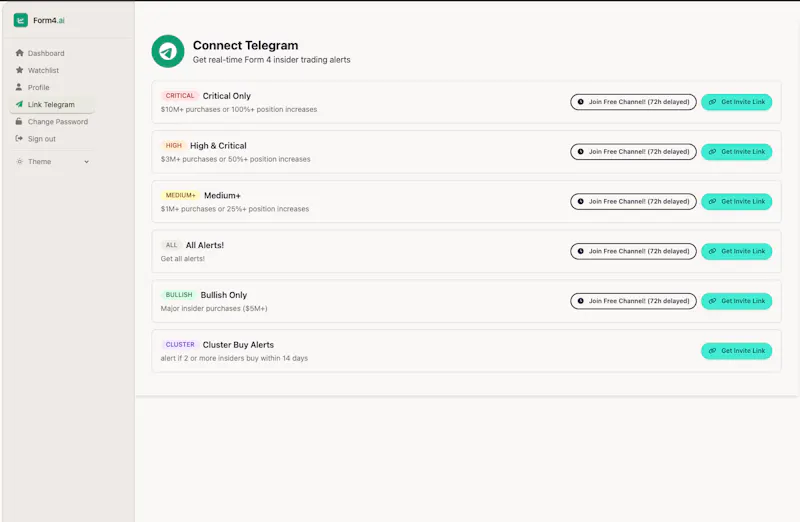Viewport: 800px width, 522px height.
Task: Get Invite Link for Critical Only
Action: click(x=736, y=102)
